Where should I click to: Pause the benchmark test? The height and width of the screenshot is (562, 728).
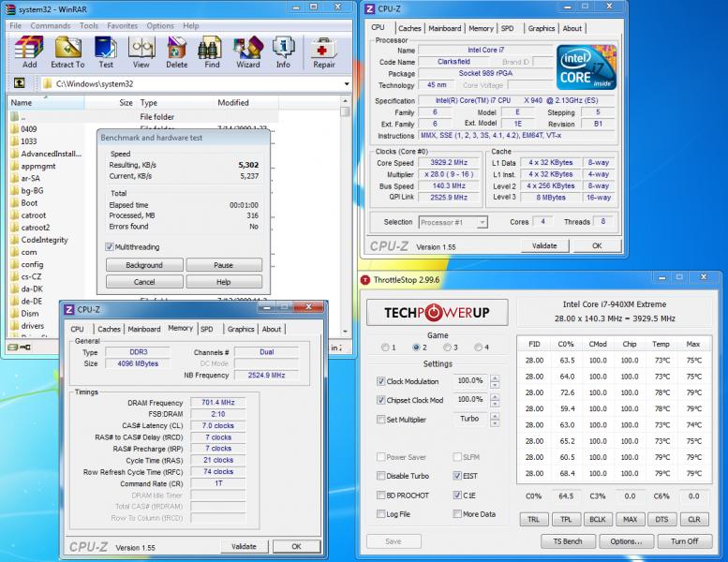(223, 265)
